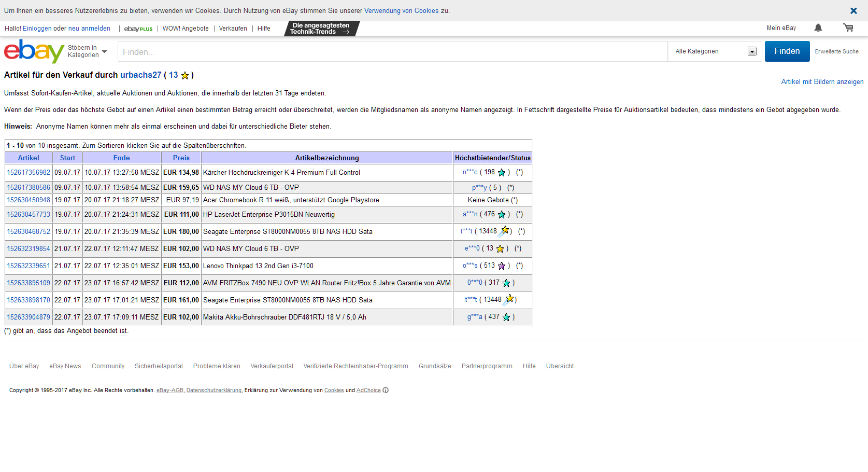Open Probleme klären footer link
Viewport: 868px width, 472px height.
click(x=217, y=366)
